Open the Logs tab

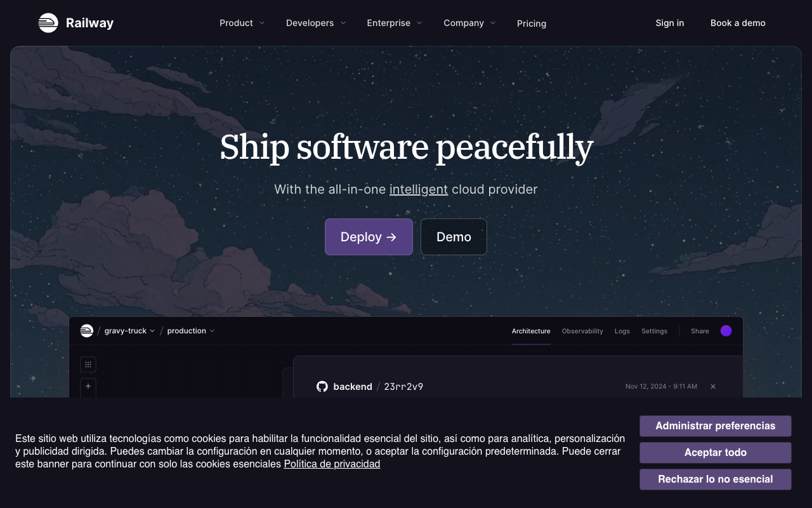[x=622, y=331]
